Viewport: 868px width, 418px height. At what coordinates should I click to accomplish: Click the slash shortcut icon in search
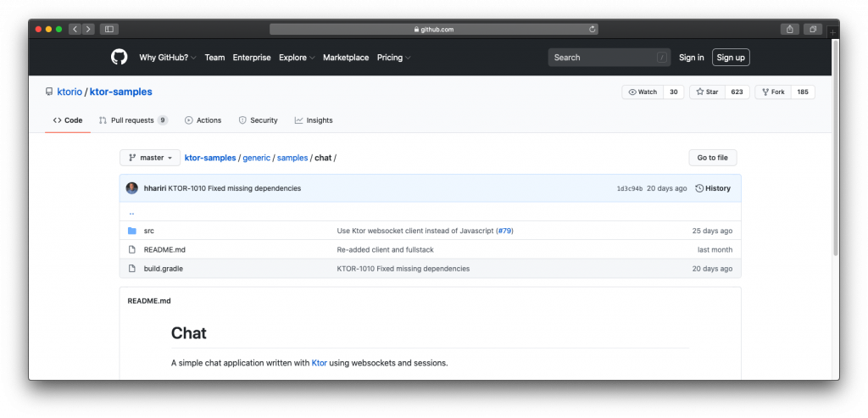(661, 58)
